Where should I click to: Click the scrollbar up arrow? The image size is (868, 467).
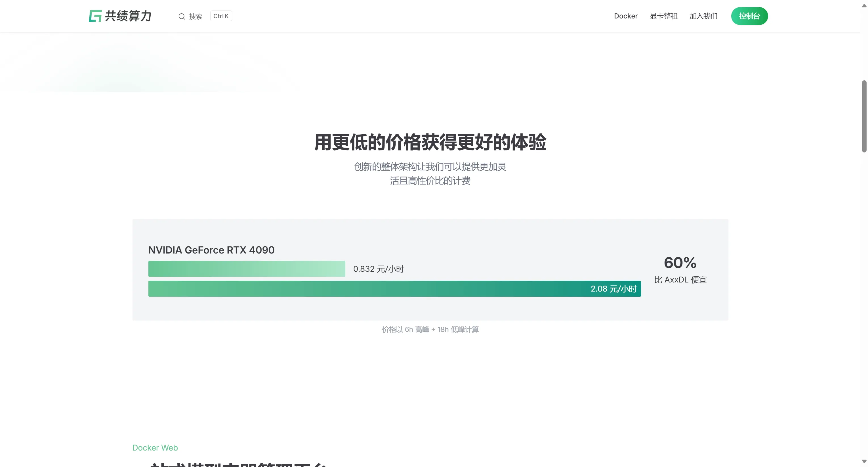tap(864, 5)
